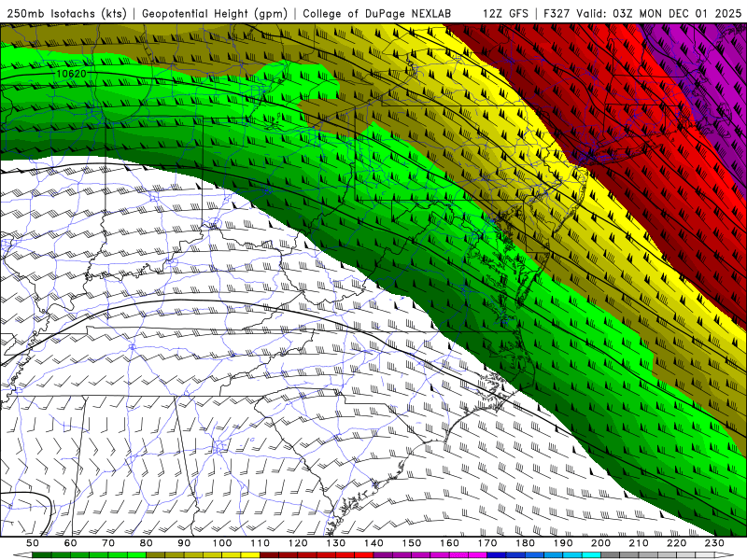Click the '160' legend value

click(449, 543)
